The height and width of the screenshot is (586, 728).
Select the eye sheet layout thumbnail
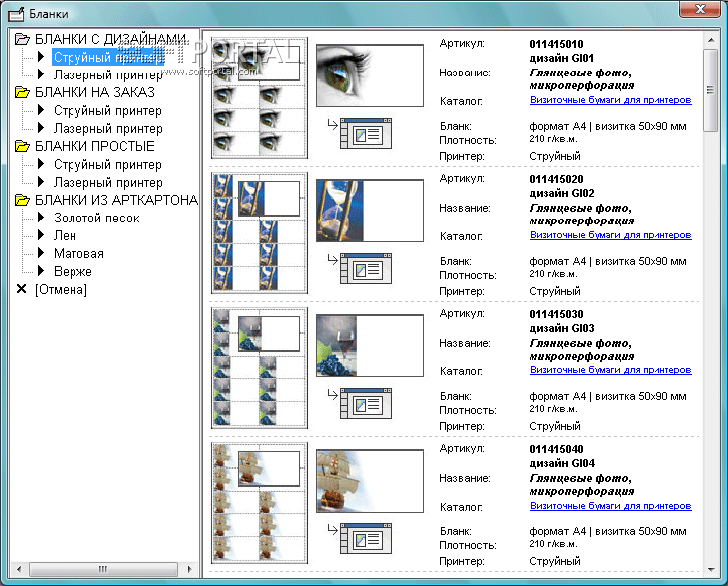[259, 98]
